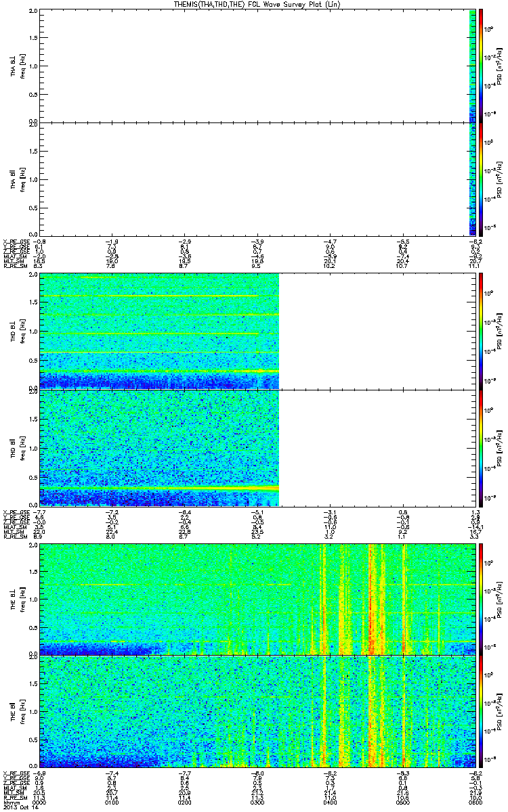Screen dimensions: 508x812
Task: Click the 0100 time tick label
Action: [111, 803]
